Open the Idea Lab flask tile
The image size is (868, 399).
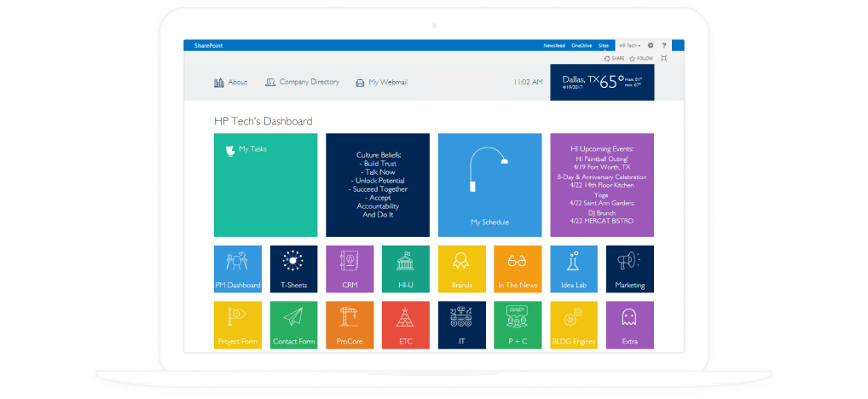(574, 269)
